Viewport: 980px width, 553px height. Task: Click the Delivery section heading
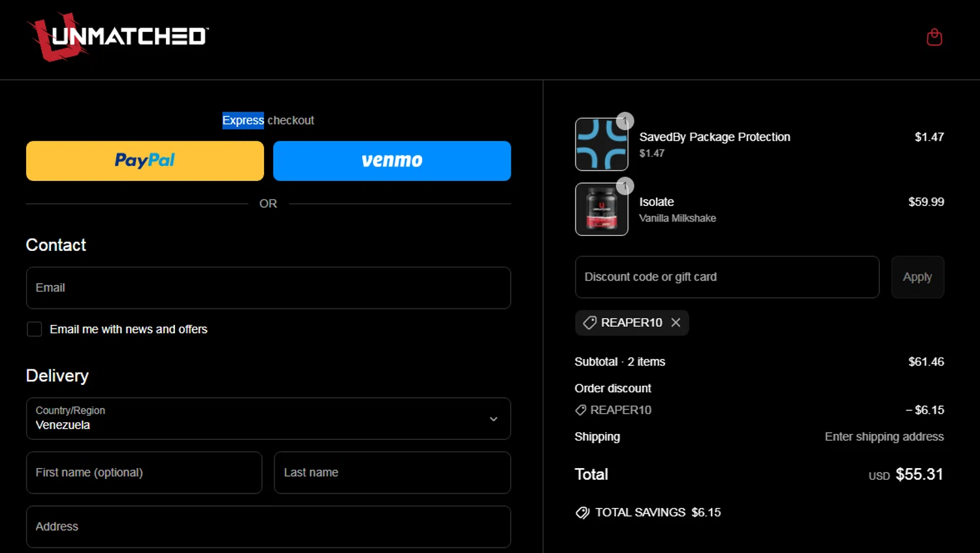coord(57,376)
